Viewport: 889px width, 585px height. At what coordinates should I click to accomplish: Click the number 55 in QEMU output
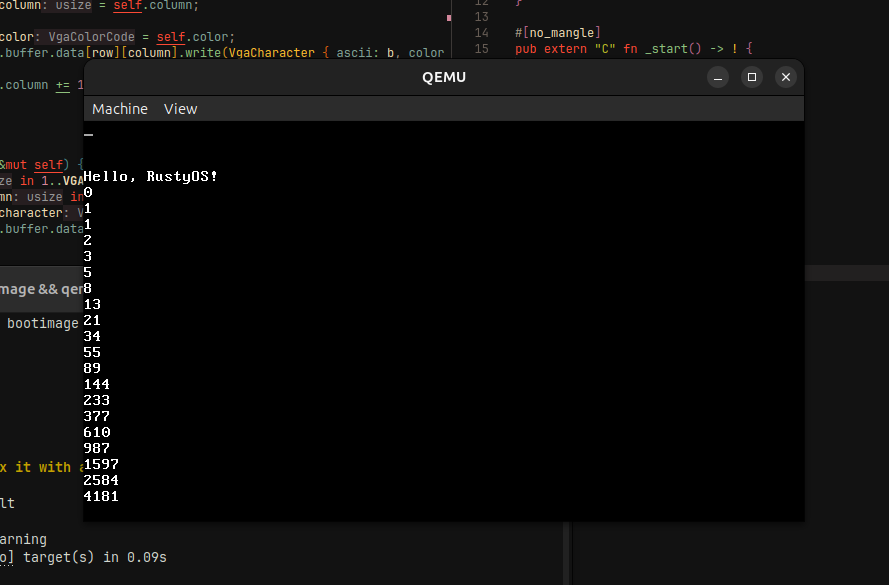pos(92,353)
